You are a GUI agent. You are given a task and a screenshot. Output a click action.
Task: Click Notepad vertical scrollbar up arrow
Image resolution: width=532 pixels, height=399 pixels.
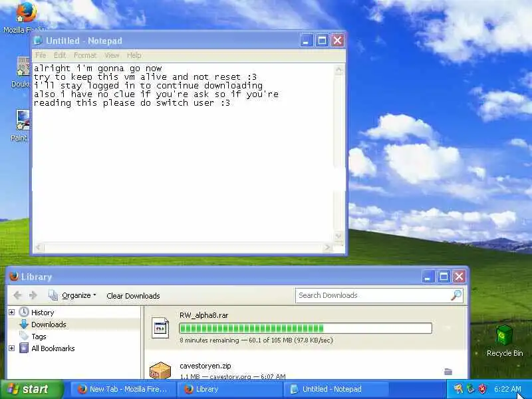click(338, 70)
